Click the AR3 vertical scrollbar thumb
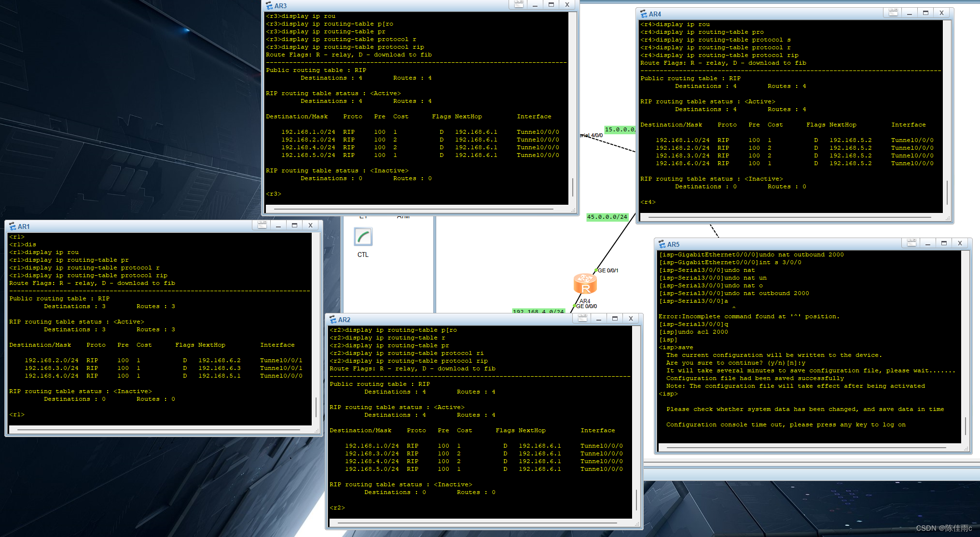Image resolution: width=980 pixels, height=537 pixels. [573, 186]
